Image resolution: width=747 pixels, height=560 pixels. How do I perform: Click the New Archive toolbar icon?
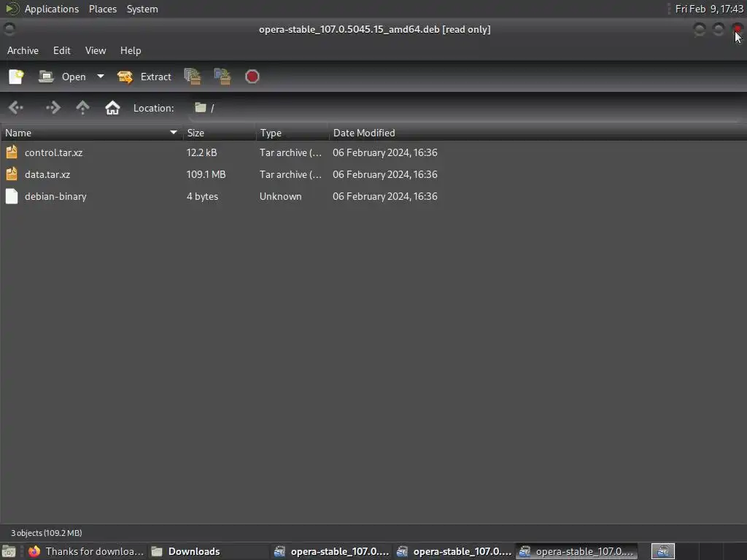(16, 77)
